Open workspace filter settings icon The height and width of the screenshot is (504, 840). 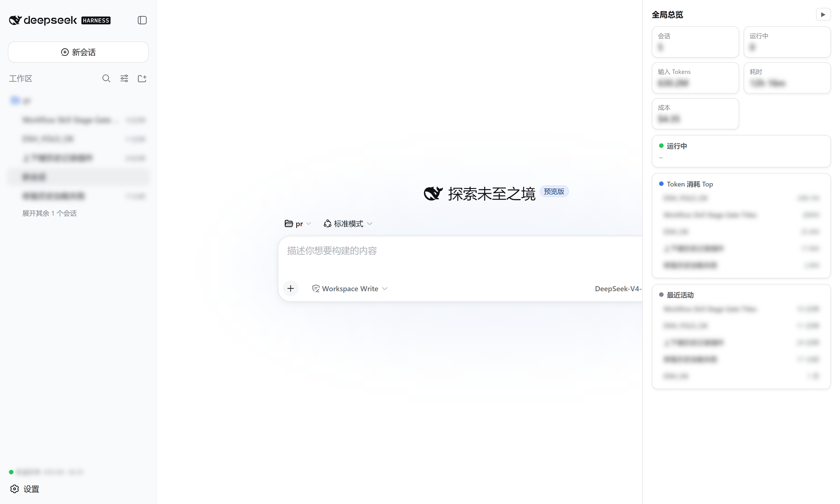(124, 78)
